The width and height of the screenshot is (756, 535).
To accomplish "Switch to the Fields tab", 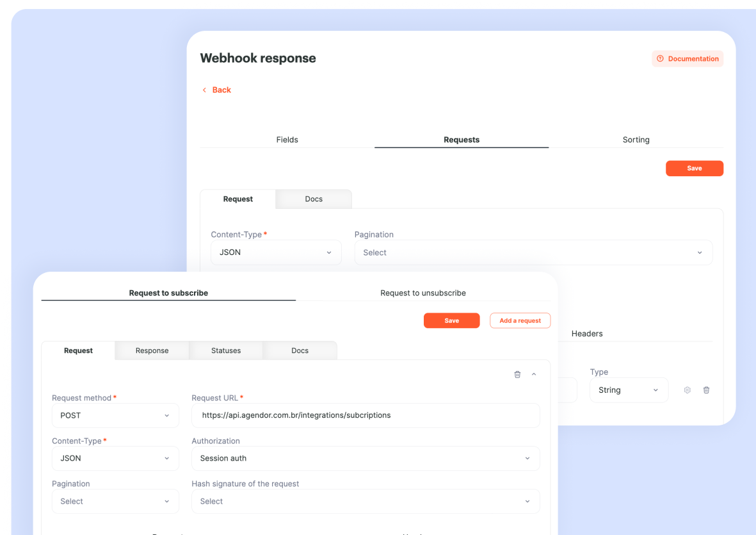I will tap(287, 140).
